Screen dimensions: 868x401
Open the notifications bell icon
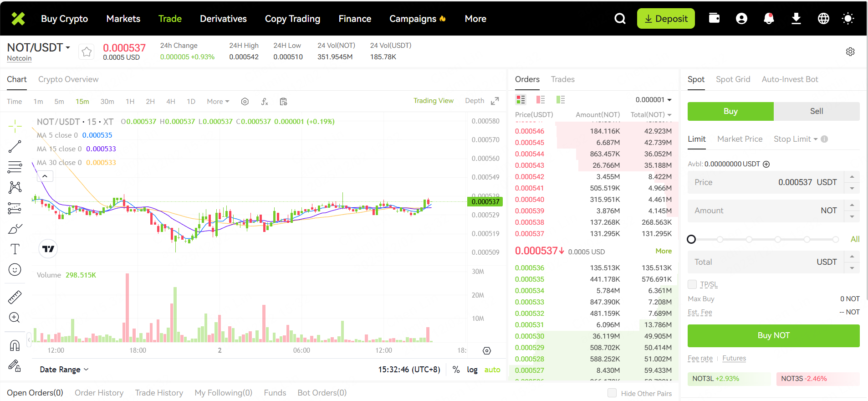coord(769,19)
